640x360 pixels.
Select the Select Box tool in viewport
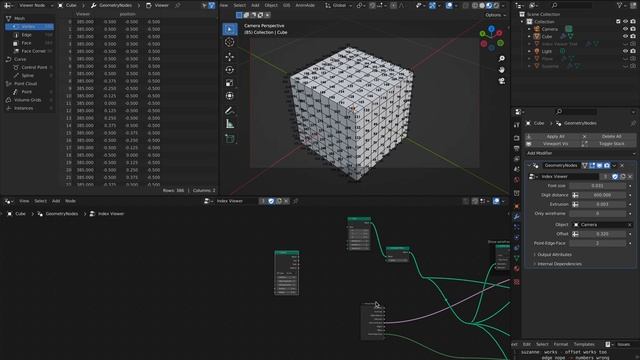point(230,29)
